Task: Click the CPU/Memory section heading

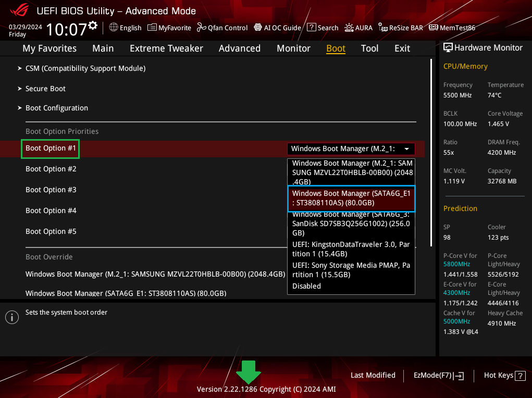Action: tap(465, 66)
